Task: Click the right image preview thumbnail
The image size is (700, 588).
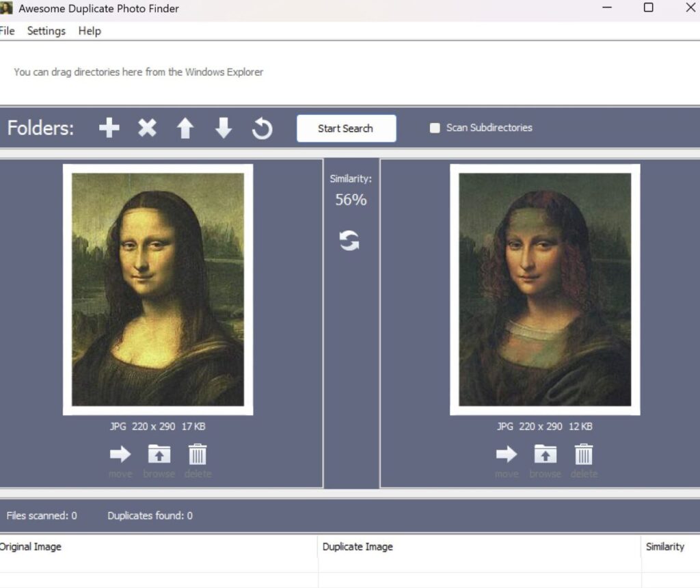Action: tap(545, 289)
